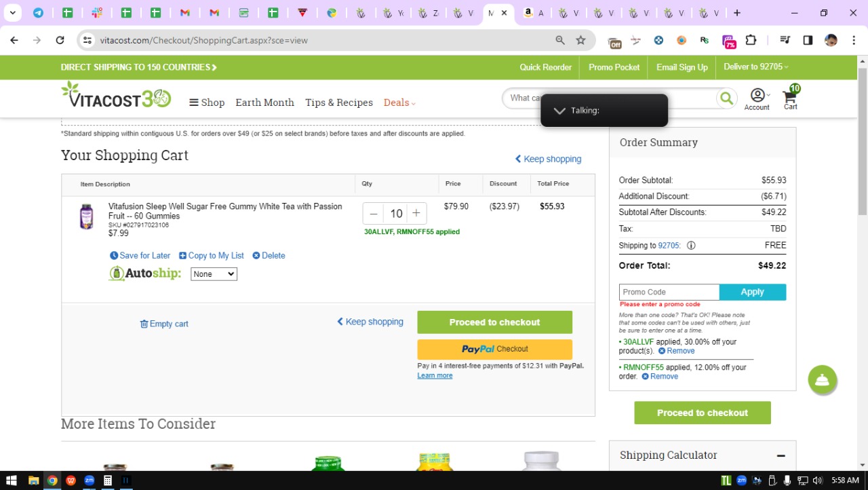
Task: Open the browser zoom magnifier icon
Action: 560,40
